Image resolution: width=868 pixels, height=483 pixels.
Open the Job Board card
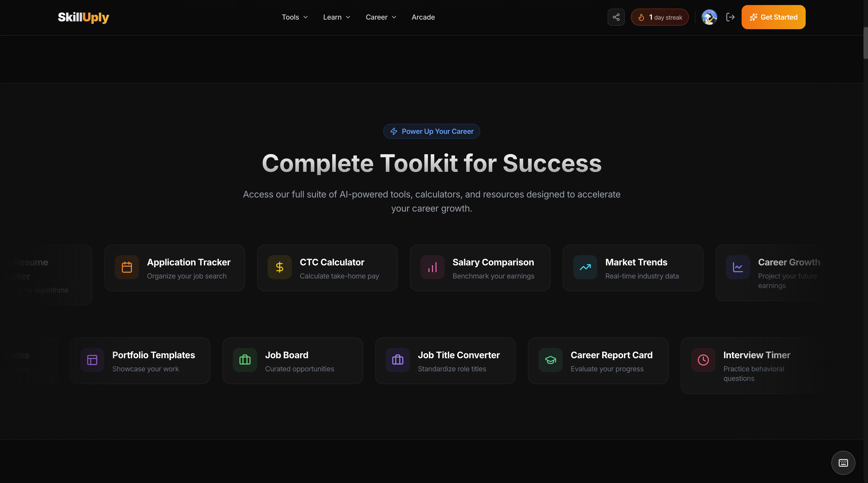click(293, 360)
